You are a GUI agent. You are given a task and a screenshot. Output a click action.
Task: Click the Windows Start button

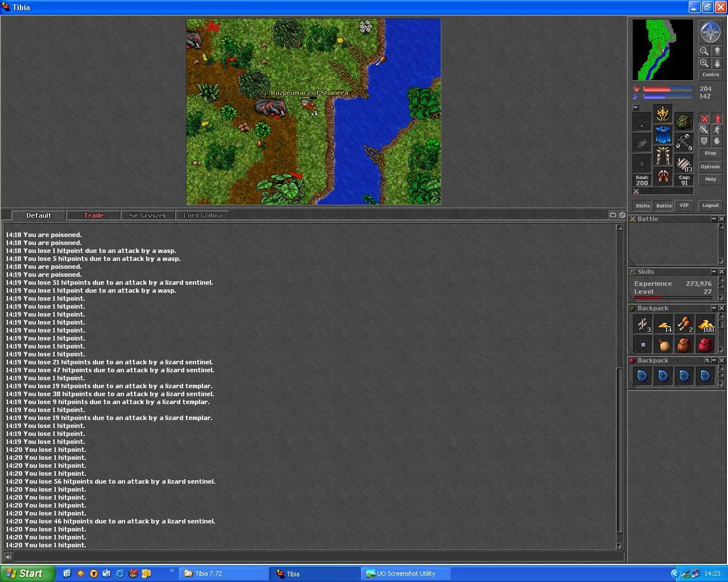[28, 573]
